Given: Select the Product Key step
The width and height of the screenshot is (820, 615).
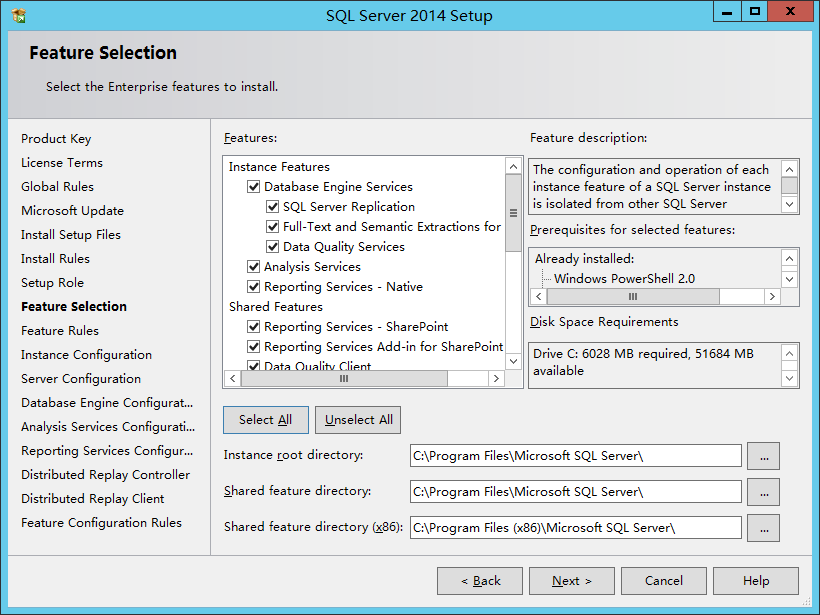Looking at the screenshot, I should [x=56, y=139].
